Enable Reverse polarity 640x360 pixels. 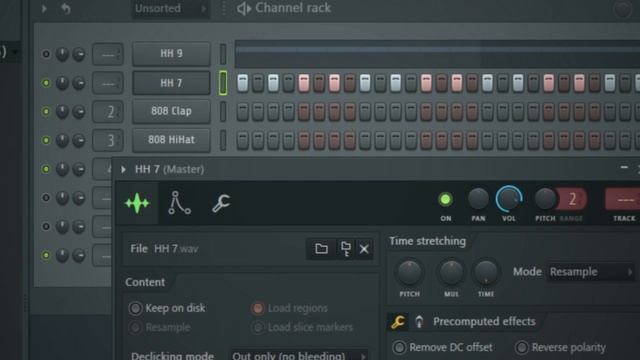click(x=560, y=347)
